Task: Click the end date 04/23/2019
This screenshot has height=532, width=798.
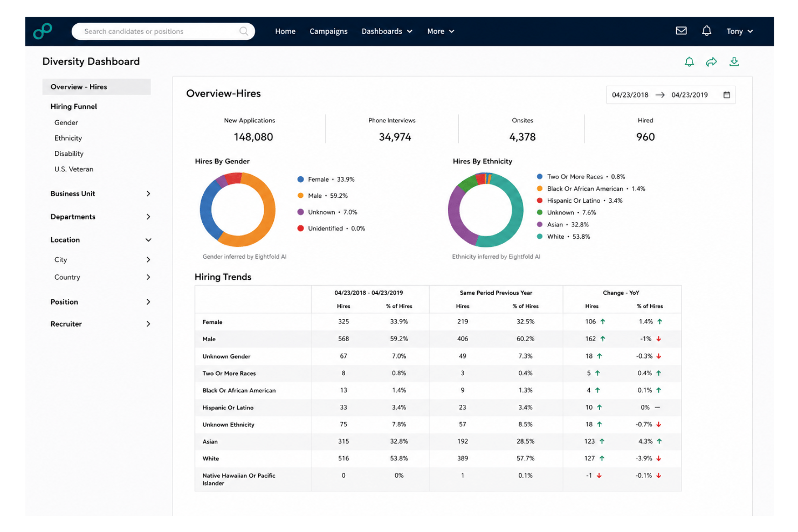Action: click(x=690, y=95)
